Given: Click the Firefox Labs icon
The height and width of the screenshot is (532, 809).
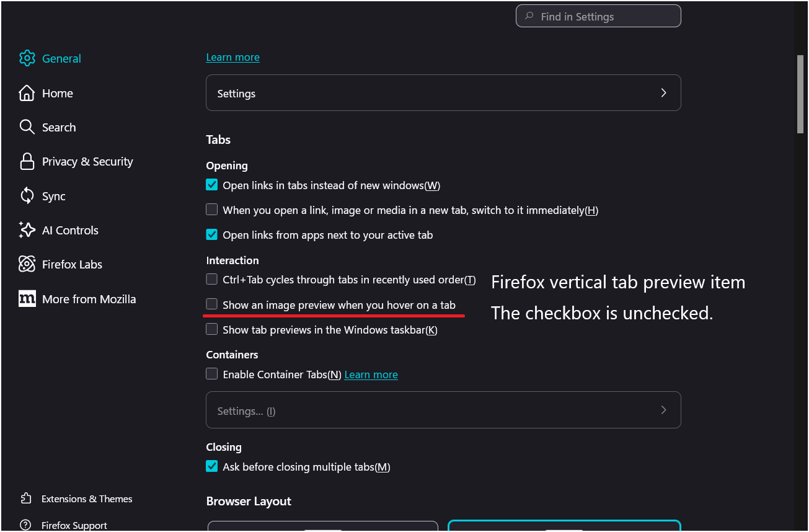Looking at the screenshot, I should click(27, 264).
